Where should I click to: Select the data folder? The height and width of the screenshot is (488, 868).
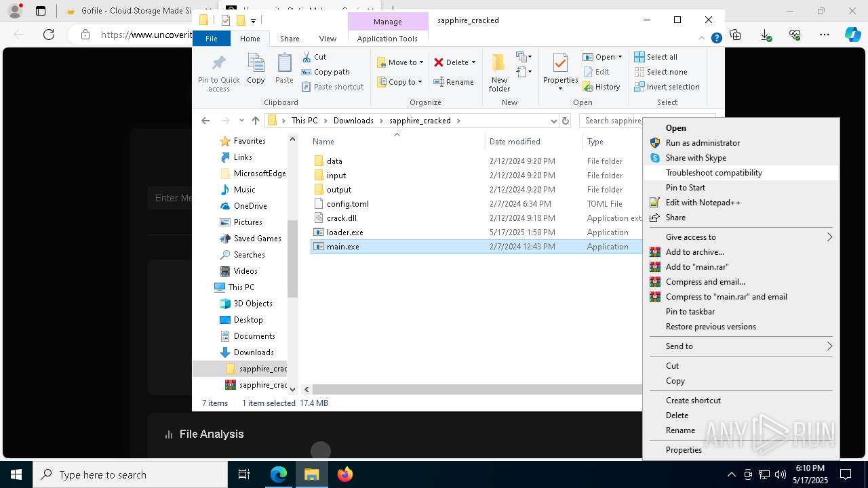334,161
